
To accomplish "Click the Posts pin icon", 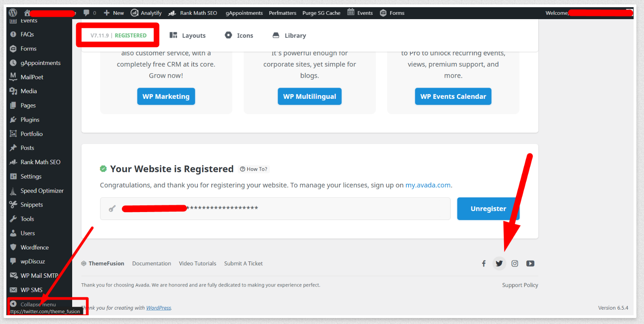I will coord(13,148).
